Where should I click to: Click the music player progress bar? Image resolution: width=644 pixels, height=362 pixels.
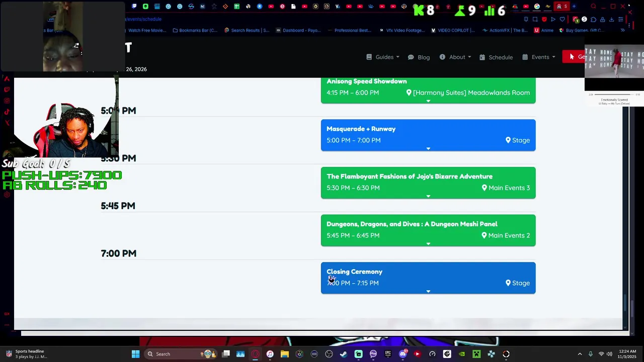click(614, 94)
